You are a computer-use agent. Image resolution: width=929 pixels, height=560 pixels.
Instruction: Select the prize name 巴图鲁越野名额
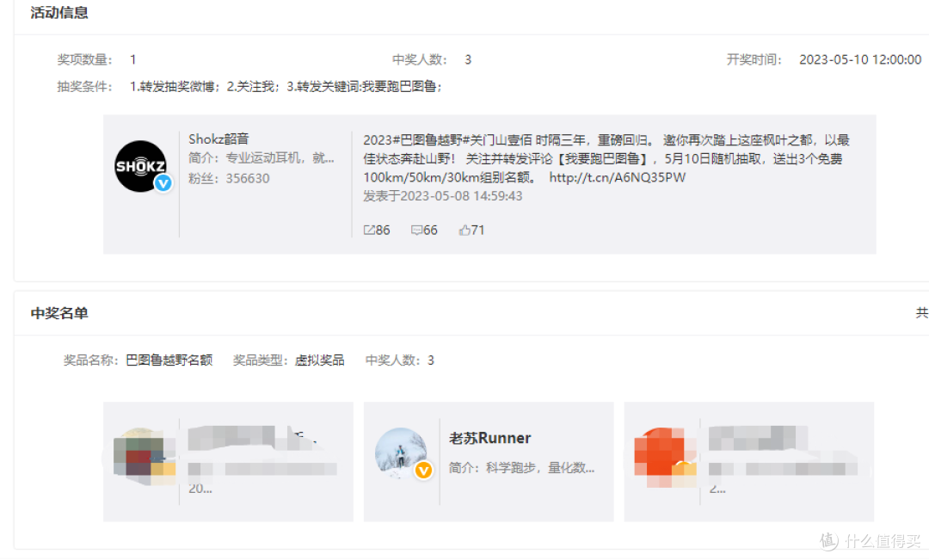[169, 360]
